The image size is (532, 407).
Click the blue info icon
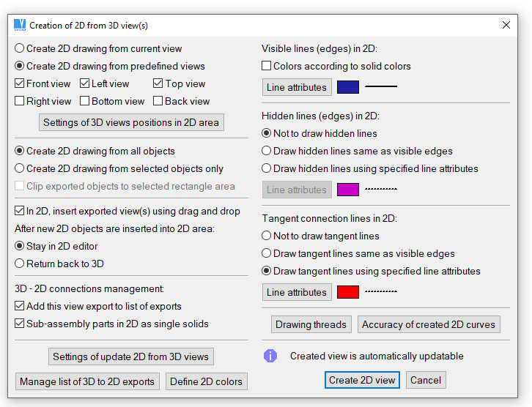click(270, 356)
